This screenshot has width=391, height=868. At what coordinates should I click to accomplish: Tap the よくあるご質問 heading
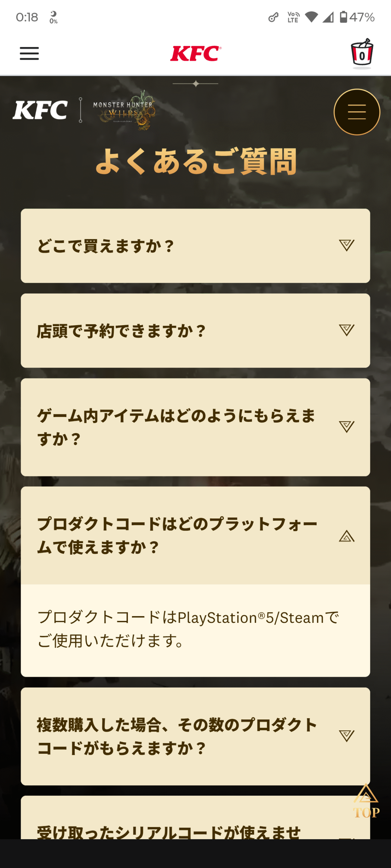point(196,162)
